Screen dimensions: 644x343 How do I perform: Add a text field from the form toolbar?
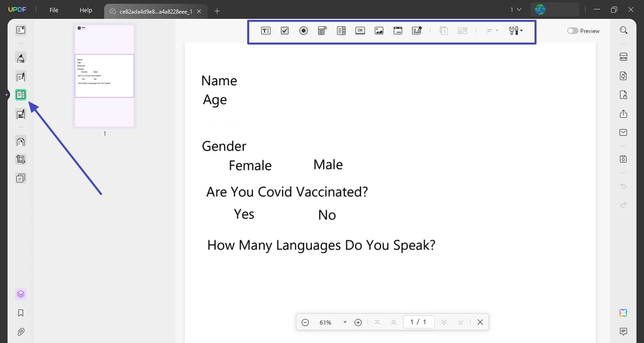(x=266, y=30)
